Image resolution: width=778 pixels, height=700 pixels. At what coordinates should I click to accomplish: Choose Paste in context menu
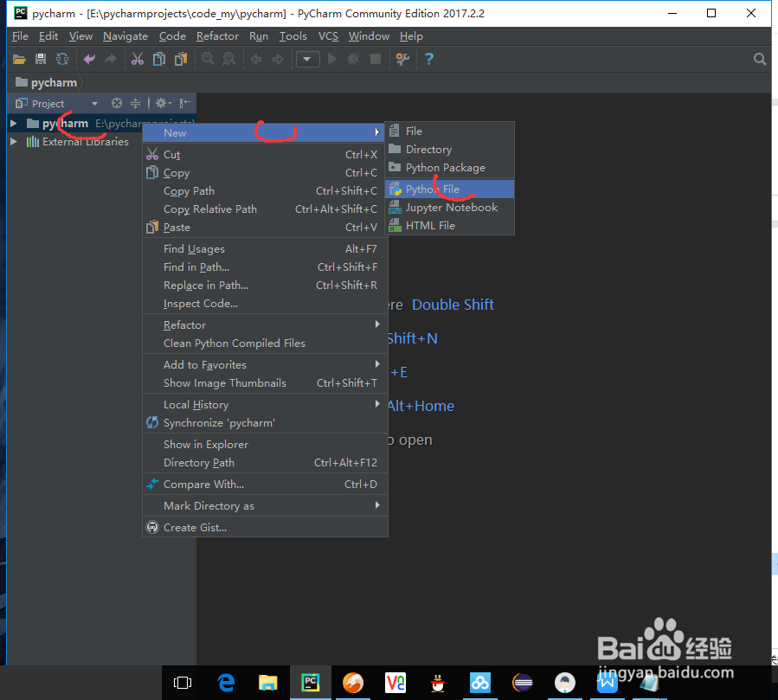click(x=265, y=228)
